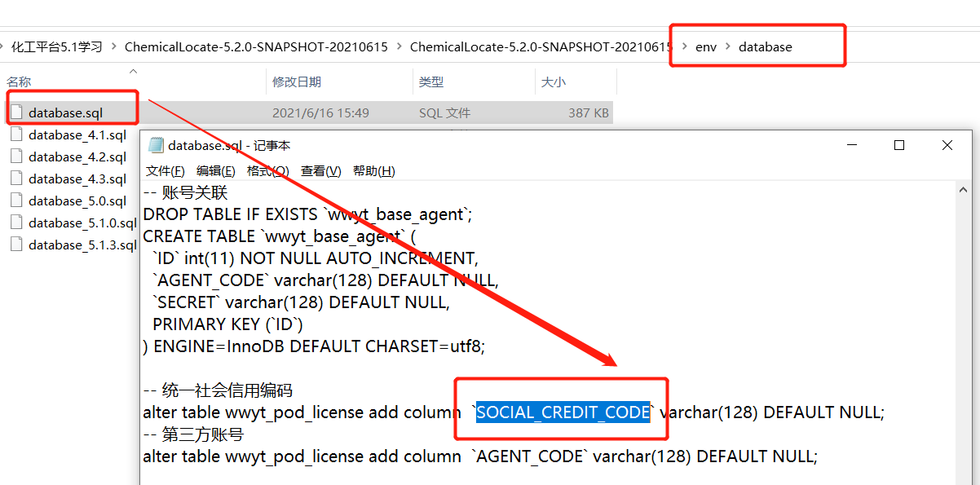Click the Notepad vertical scrollbar
This screenshot has width=980, height=485.
point(964,333)
